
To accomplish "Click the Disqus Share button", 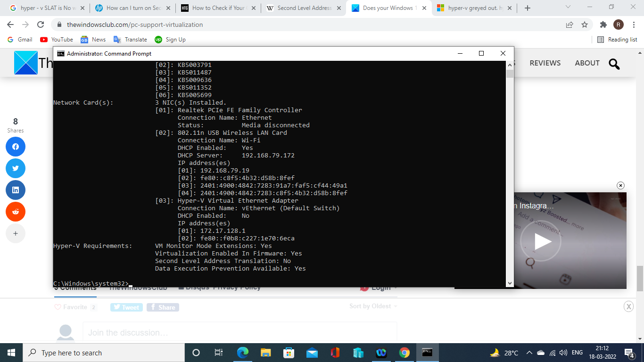I will click(x=163, y=307).
